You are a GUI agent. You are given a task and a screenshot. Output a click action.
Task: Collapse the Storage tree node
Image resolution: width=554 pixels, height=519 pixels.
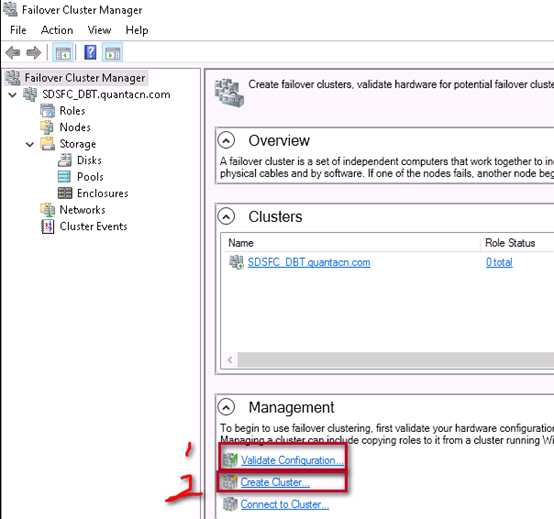(x=30, y=144)
